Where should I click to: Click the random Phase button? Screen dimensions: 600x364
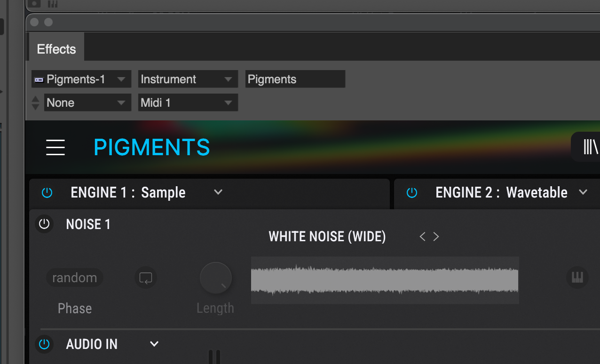pos(74,278)
